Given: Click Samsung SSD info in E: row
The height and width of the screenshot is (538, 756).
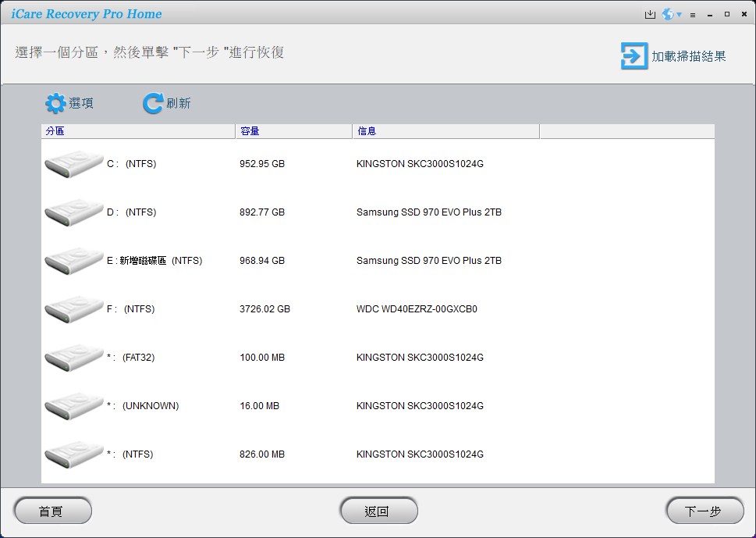Looking at the screenshot, I should 429,261.
